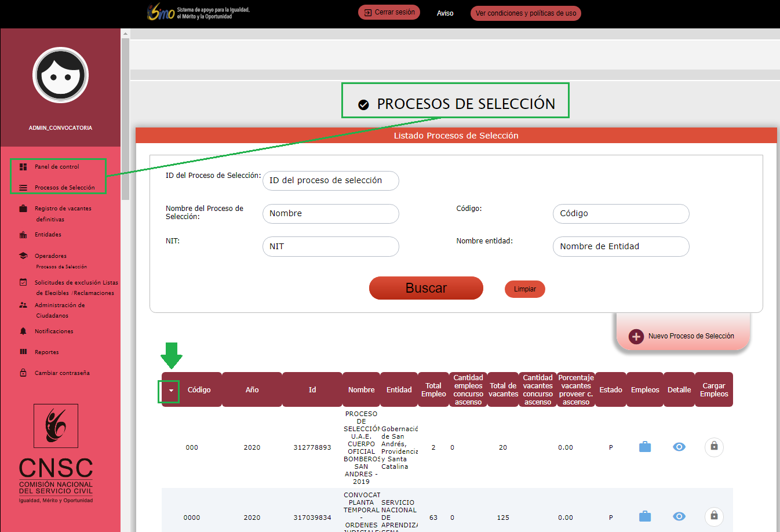View details eye icon for process 317039834
This screenshot has height=532, width=780.
pyautogui.click(x=679, y=516)
